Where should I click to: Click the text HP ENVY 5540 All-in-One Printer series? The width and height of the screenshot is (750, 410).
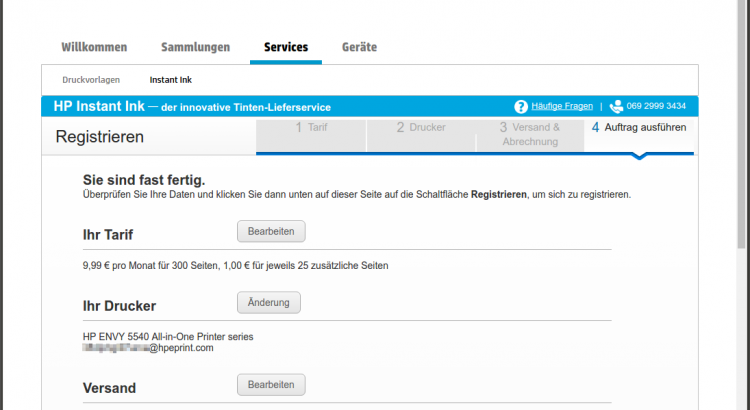click(168, 337)
